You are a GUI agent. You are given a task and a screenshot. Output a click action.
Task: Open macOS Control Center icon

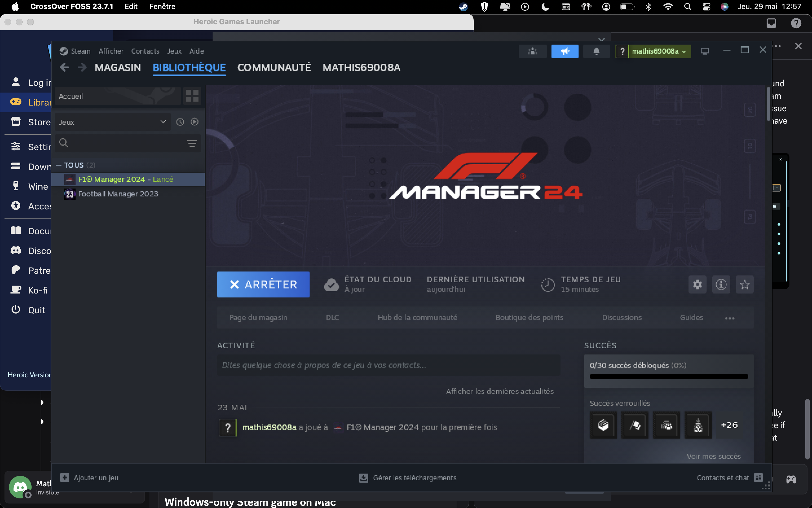(x=706, y=7)
